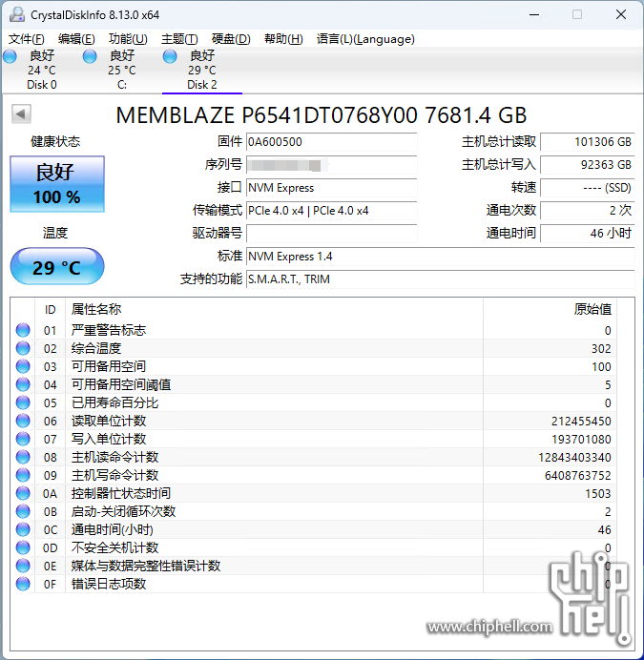This screenshot has height=660, width=644.
Task: Click the C: drive status circle icon
Action: 90,56
